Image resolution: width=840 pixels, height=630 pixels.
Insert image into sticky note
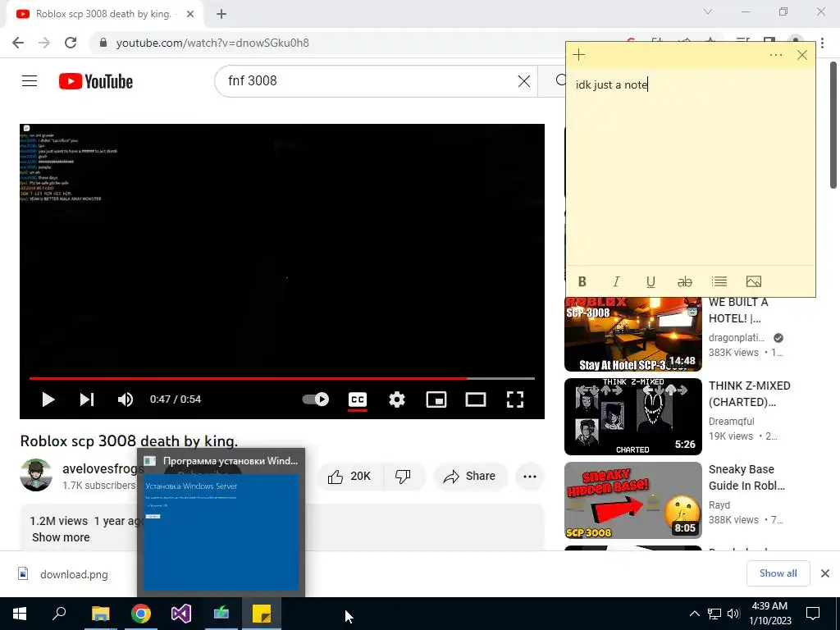click(753, 282)
